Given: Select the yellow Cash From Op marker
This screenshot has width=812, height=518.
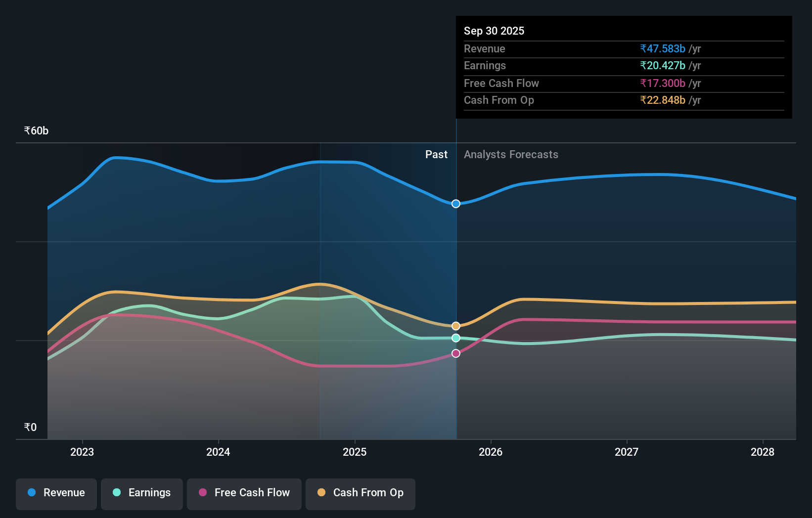Looking at the screenshot, I should coord(455,325).
